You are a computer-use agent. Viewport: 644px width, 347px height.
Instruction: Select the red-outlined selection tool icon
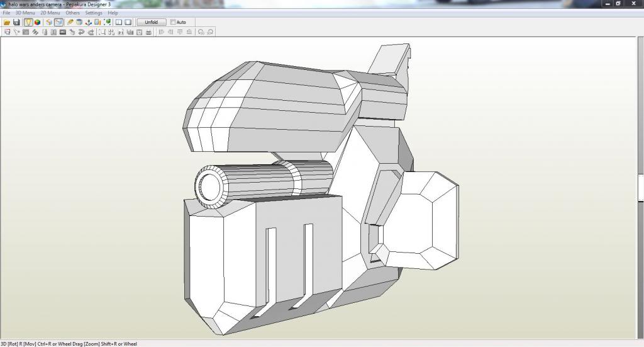[7, 32]
